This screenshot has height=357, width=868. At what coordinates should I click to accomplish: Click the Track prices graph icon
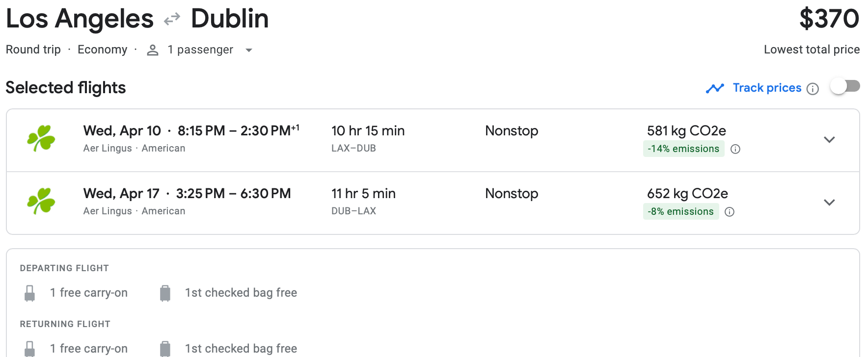[715, 88]
